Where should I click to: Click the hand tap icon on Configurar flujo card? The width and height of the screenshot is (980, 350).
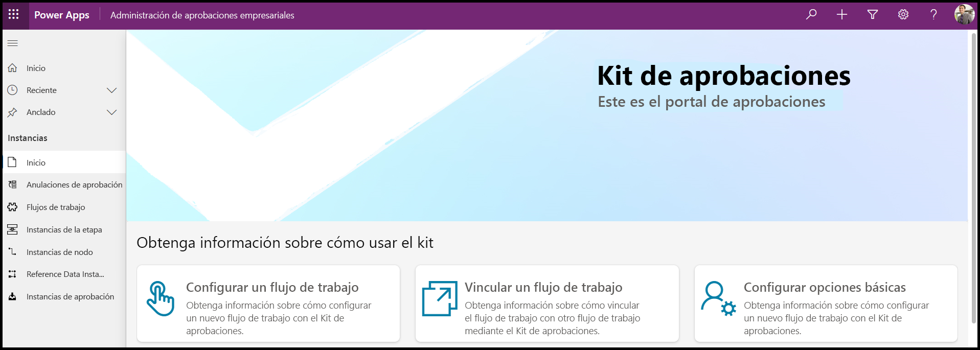point(161,298)
